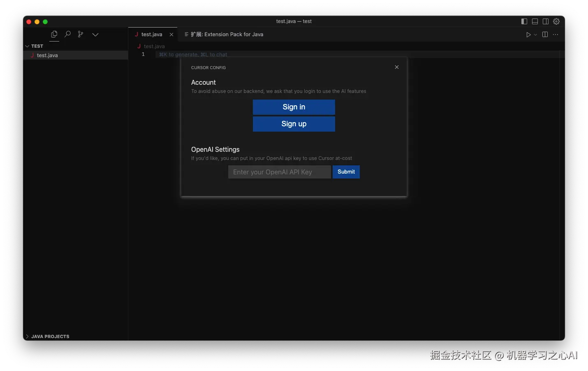The height and width of the screenshot is (371, 588).
Task: Split the editor to the right
Action: coord(545,35)
